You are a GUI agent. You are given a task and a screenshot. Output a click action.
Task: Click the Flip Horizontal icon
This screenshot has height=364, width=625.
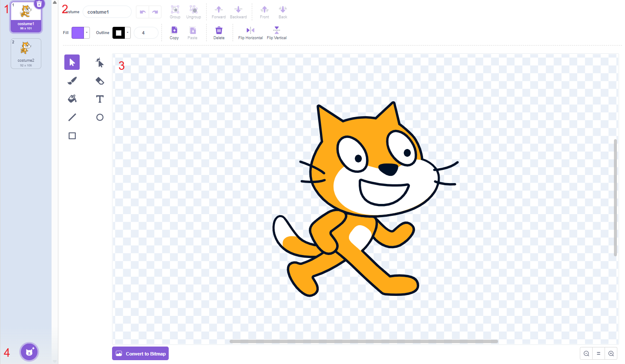251,30
